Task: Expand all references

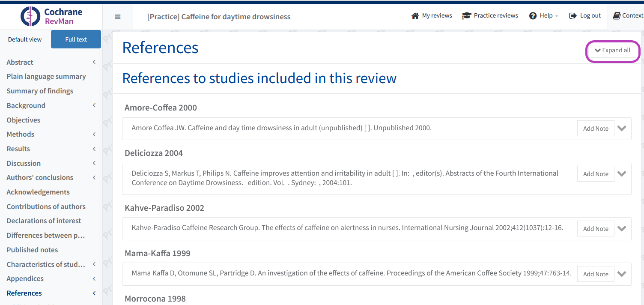Action: click(612, 51)
